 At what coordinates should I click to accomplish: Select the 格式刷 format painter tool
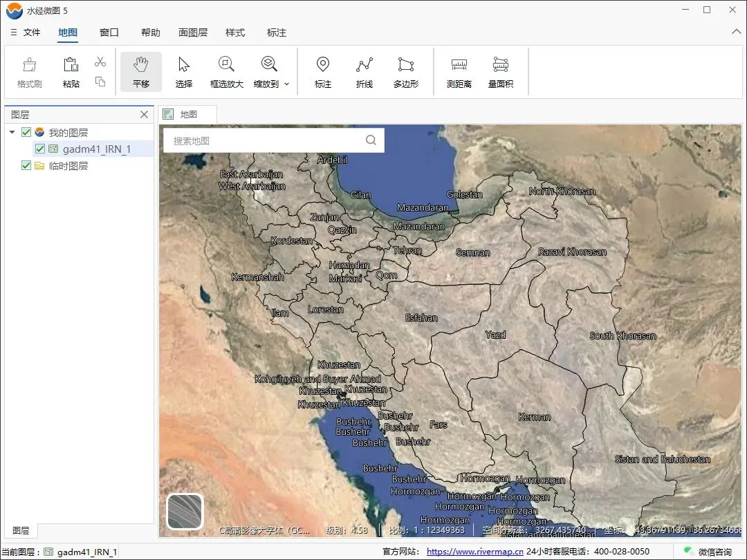pos(30,73)
